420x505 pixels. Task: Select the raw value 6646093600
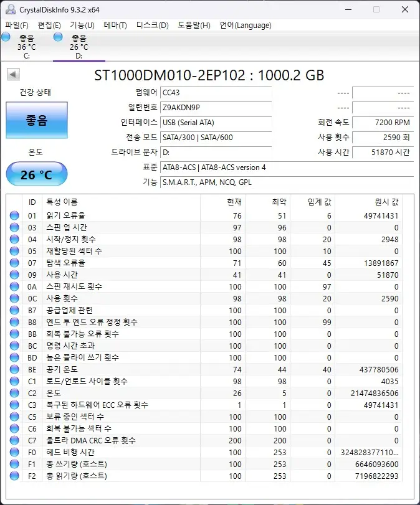tap(377, 465)
